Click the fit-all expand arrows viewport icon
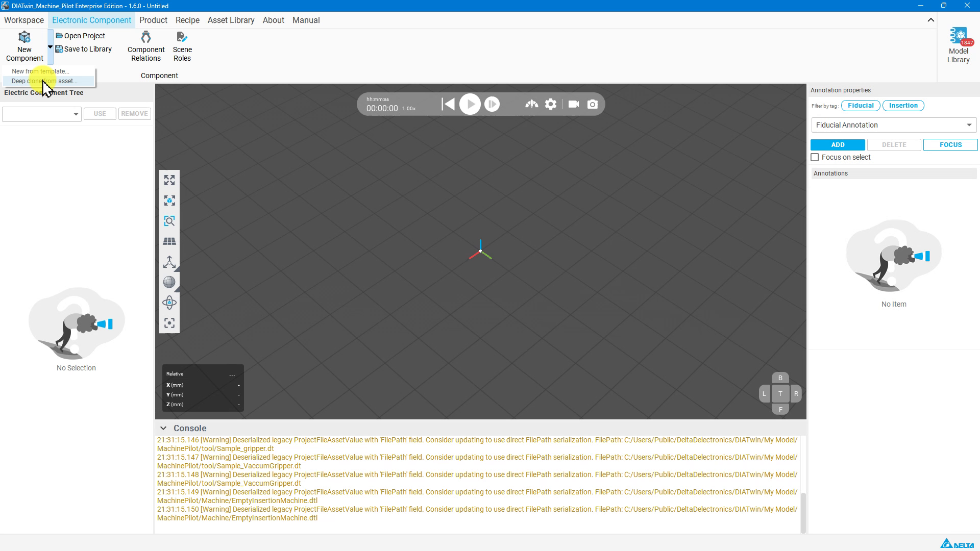 [169, 180]
